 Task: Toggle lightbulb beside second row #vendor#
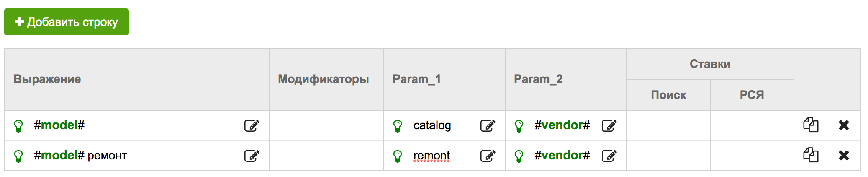519,156
